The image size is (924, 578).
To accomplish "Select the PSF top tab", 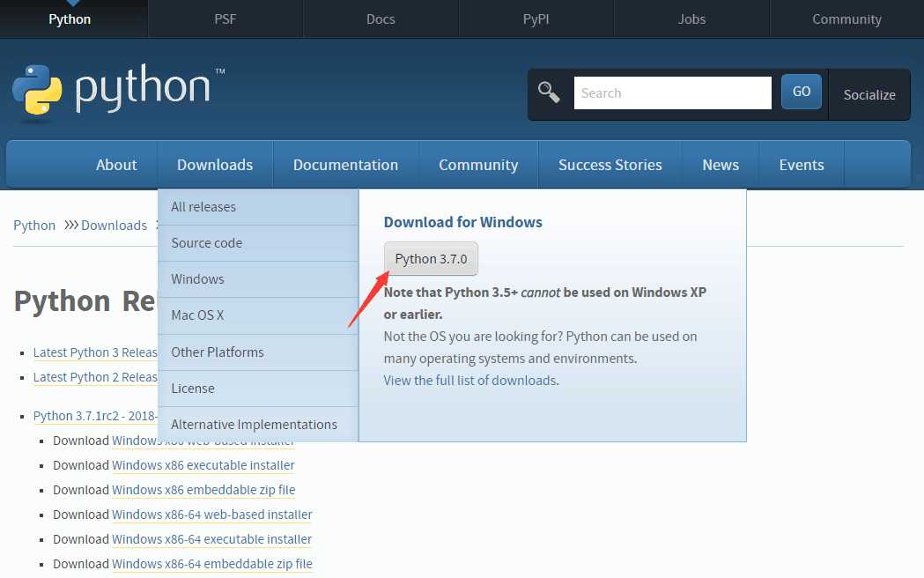I will [x=225, y=19].
